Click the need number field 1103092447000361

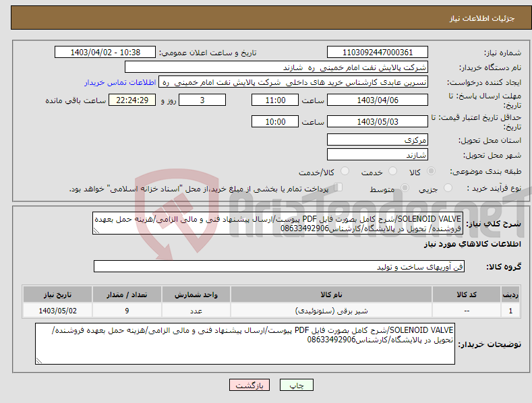378,53
